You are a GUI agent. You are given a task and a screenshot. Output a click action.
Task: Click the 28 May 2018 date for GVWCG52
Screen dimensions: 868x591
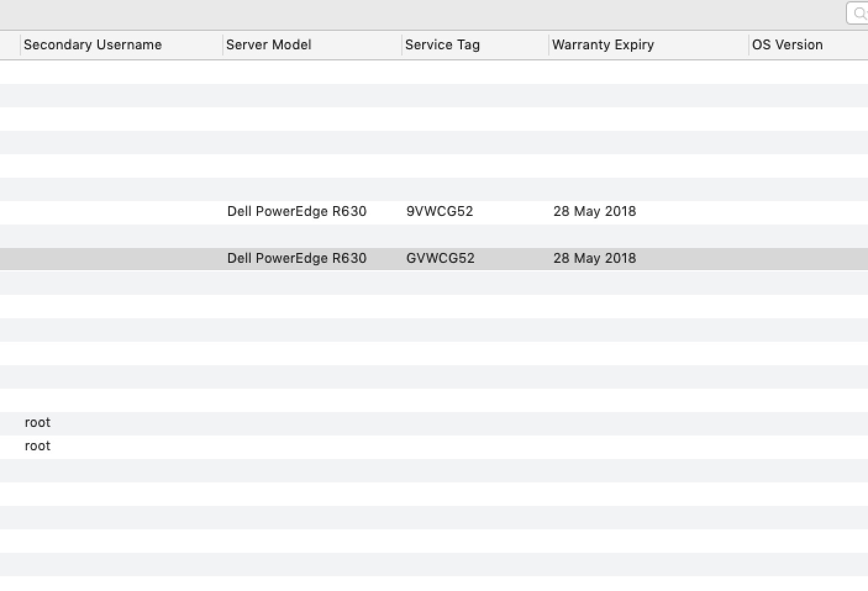pos(595,258)
